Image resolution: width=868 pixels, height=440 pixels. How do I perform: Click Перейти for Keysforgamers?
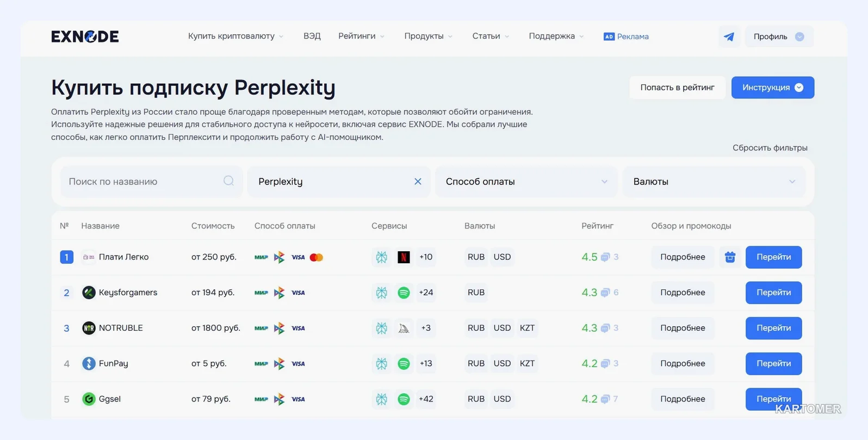(x=773, y=293)
